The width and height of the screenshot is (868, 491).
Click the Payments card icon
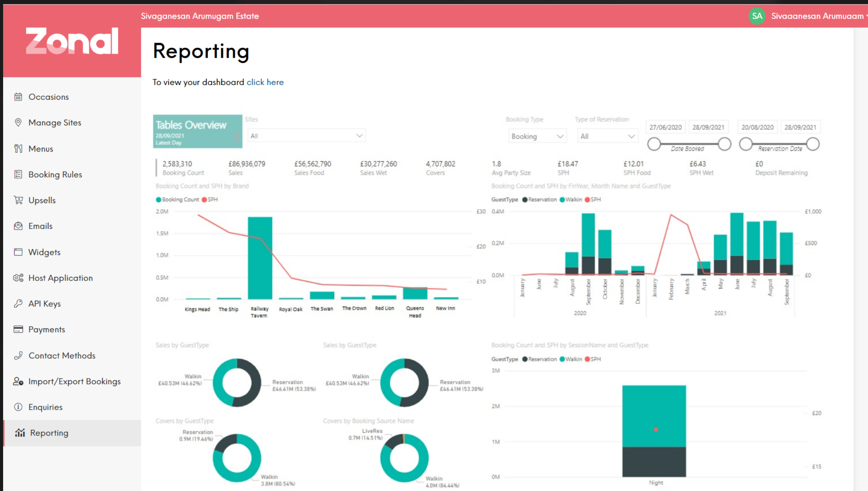coord(18,329)
